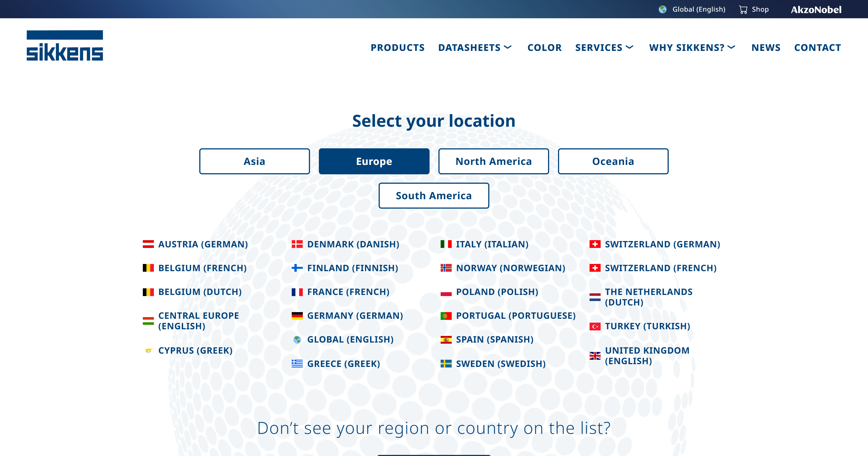Expand the Services menu chevron
868x456 pixels.
click(x=629, y=47)
